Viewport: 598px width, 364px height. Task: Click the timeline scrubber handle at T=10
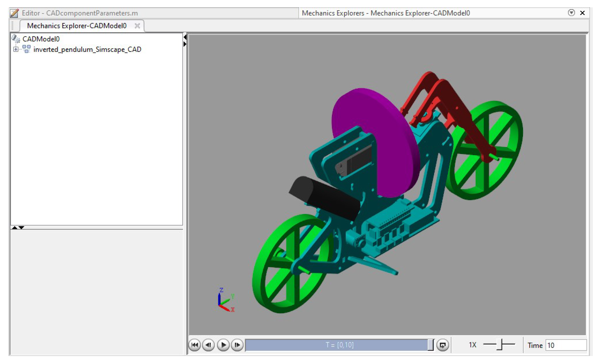430,345
